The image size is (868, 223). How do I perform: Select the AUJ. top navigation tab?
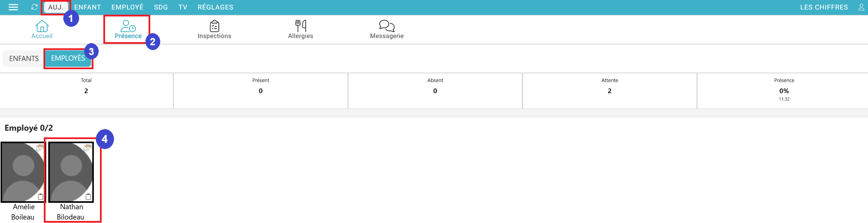[x=56, y=7]
